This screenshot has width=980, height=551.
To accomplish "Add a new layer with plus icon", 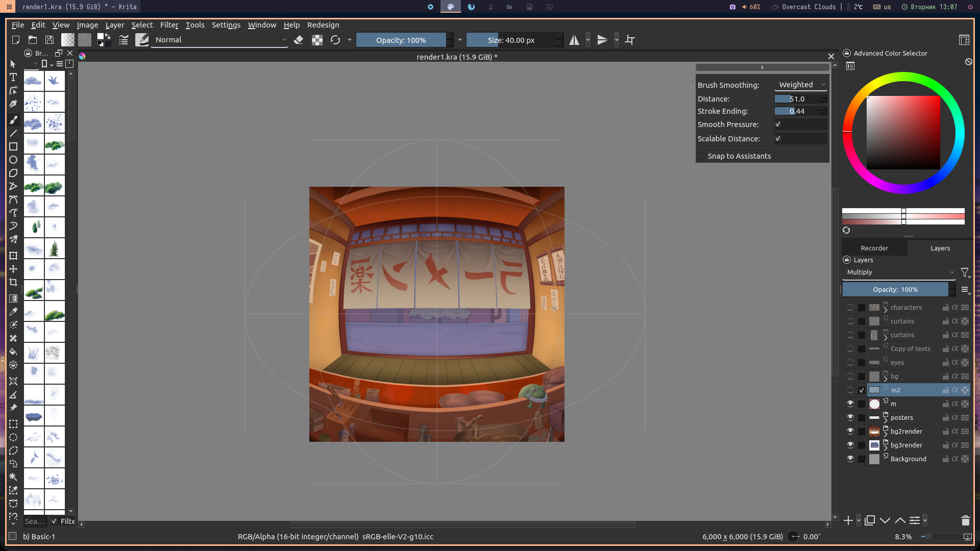I will point(848,520).
